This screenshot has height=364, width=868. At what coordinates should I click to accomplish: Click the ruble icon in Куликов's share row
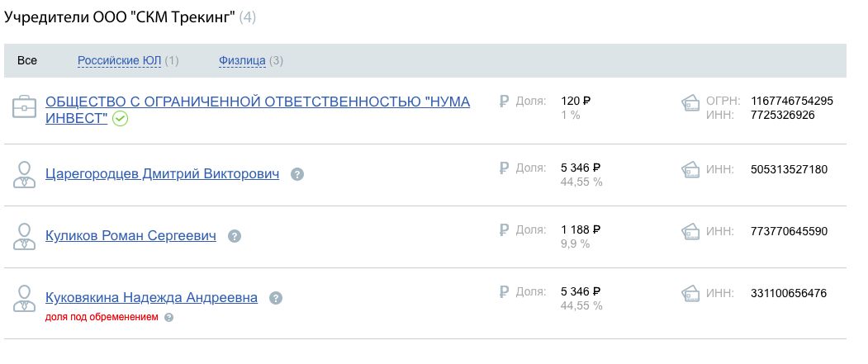point(505,229)
